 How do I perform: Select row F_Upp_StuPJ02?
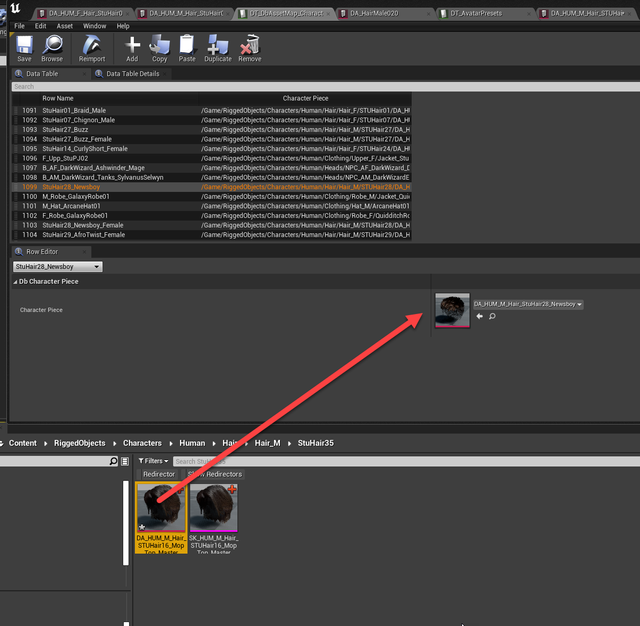click(x=211, y=158)
